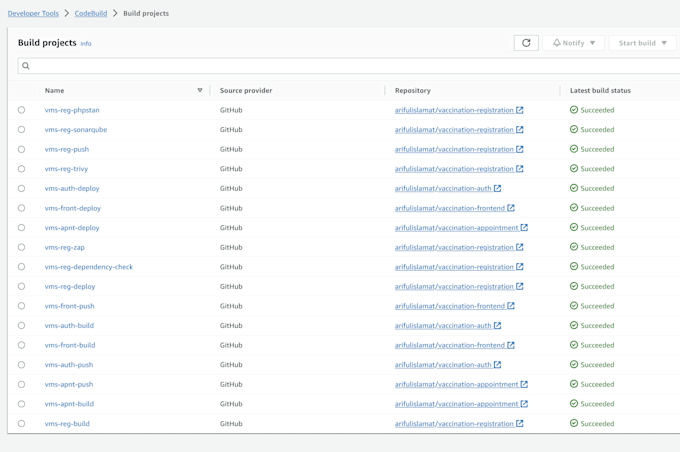
Task: Open the vms-front-push project
Action: pyautogui.click(x=69, y=306)
